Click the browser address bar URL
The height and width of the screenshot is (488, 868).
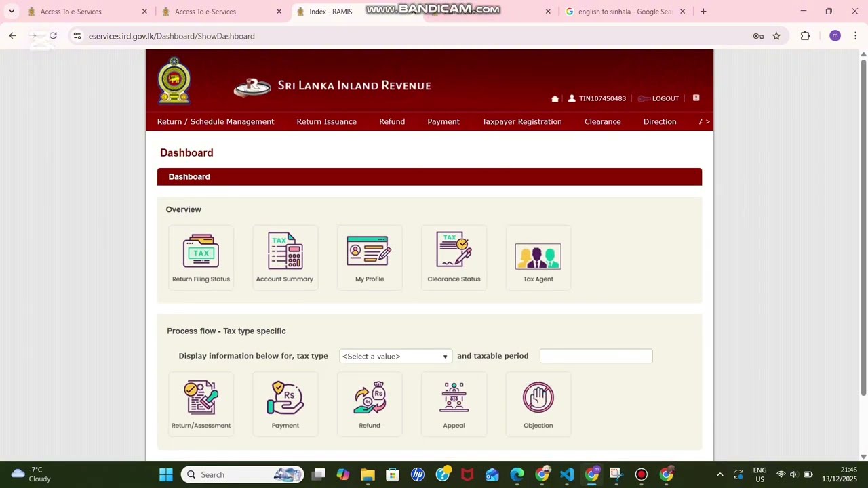click(x=172, y=36)
